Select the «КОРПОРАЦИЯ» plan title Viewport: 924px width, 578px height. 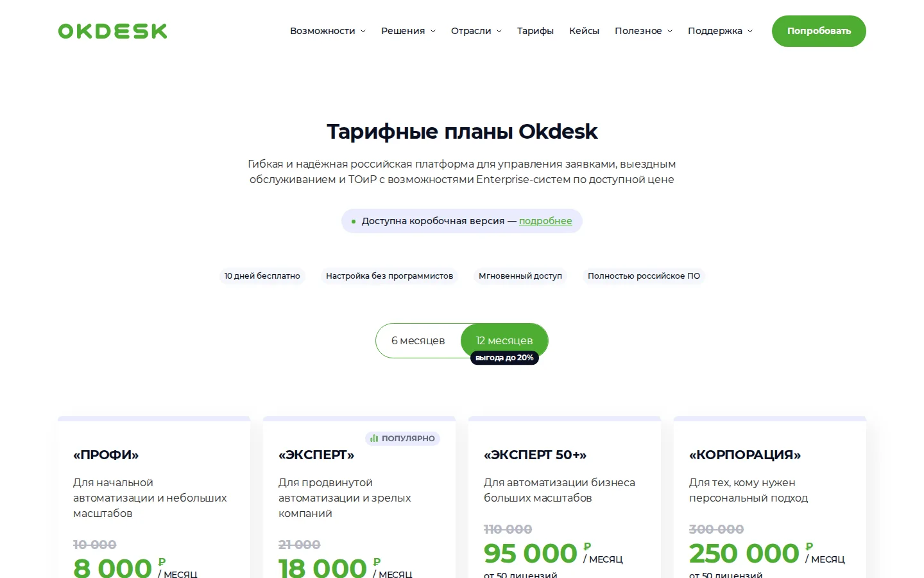point(745,455)
